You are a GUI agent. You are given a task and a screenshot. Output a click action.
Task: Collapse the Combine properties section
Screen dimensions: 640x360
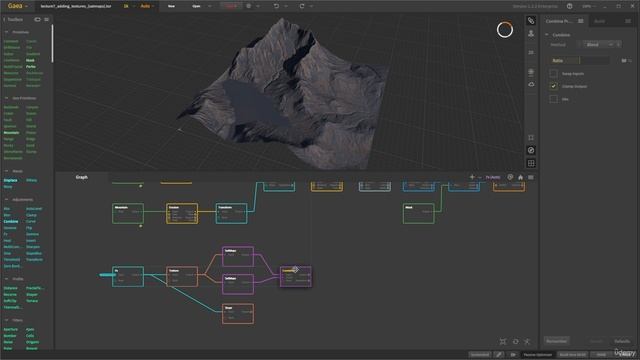point(547,35)
